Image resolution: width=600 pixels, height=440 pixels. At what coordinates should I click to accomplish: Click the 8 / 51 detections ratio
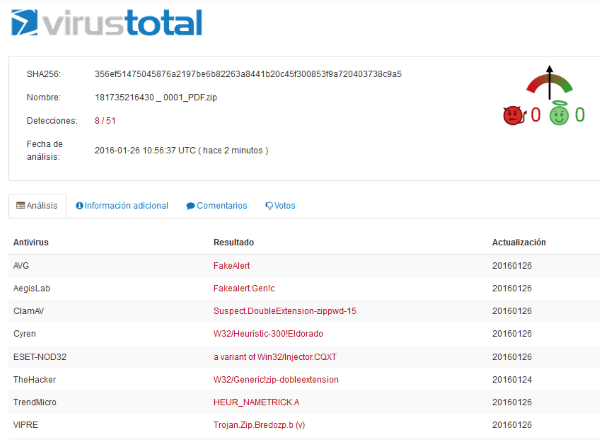(x=105, y=121)
